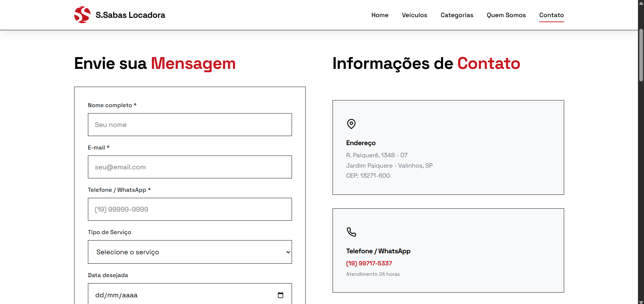Click the 'Telefone / WhatsApp *' form label
Screen dimensions: 644x304
(x=119, y=190)
